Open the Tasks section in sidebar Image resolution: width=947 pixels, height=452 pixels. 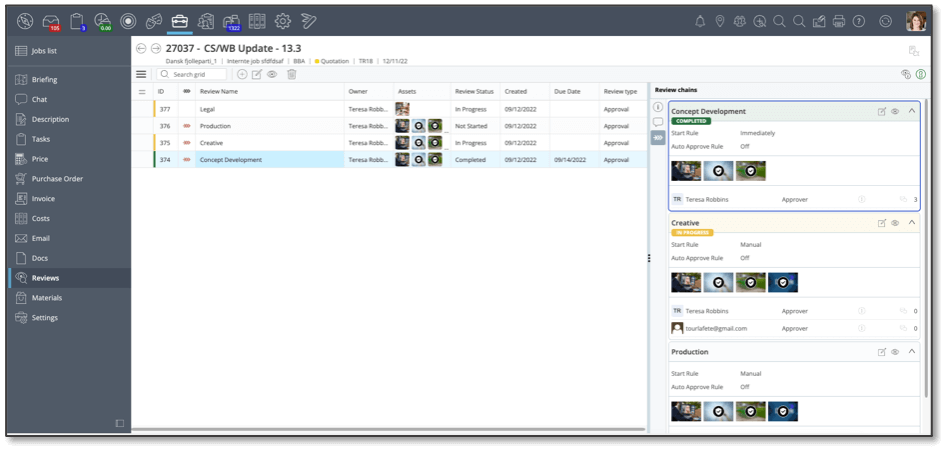(x=40, y=139)
